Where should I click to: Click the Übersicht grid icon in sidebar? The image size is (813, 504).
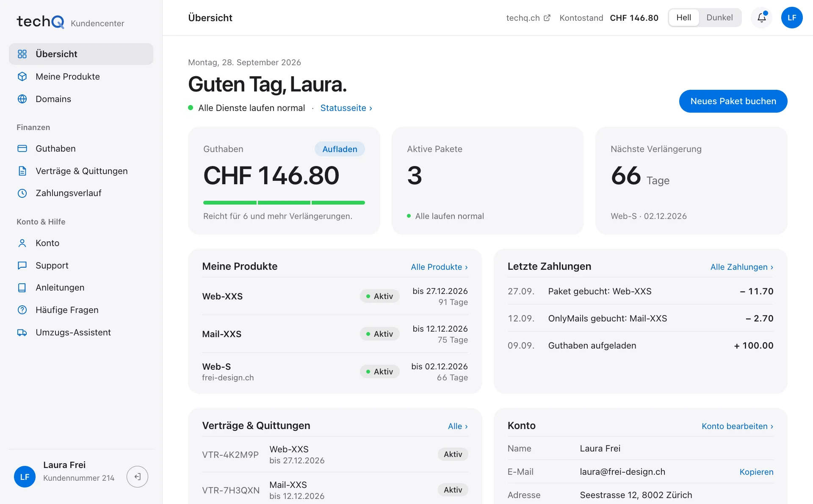coord(22,54)
